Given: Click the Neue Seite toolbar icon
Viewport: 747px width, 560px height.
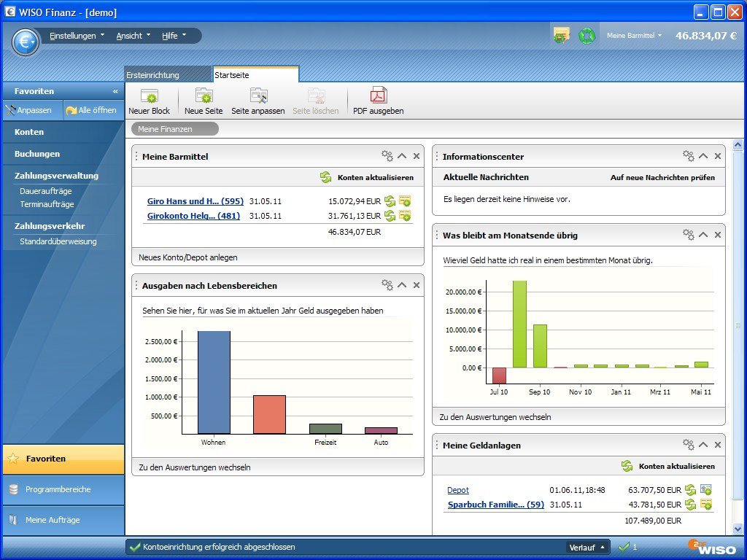Looking at the screenshot, I should tap(204, 96).
